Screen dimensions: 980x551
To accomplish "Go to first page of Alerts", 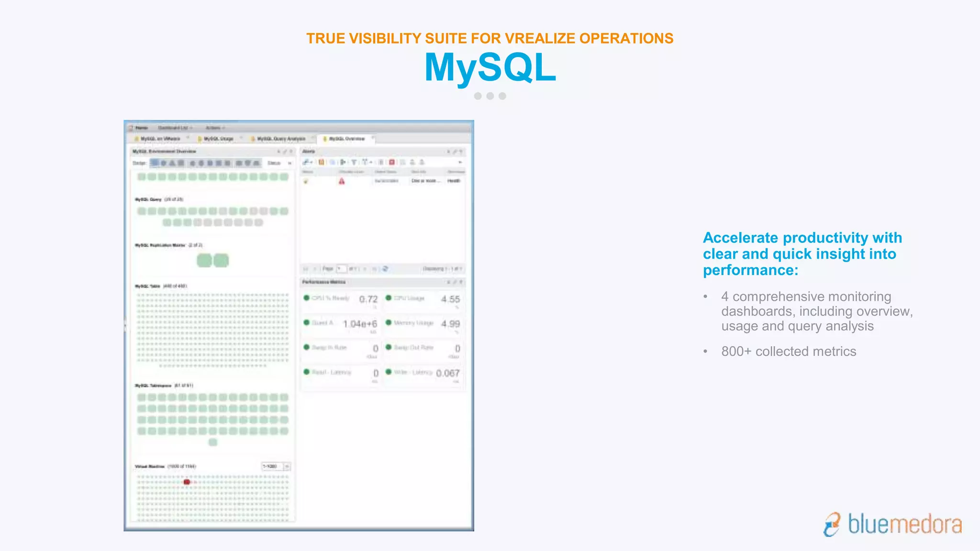I will pyautogui.click(x=306, y=269).
